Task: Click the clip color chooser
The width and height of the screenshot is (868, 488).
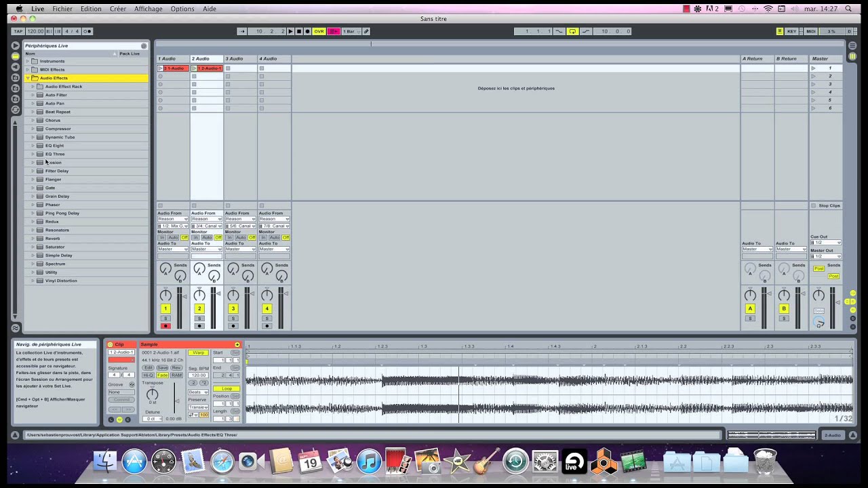Action: [121, 360]
